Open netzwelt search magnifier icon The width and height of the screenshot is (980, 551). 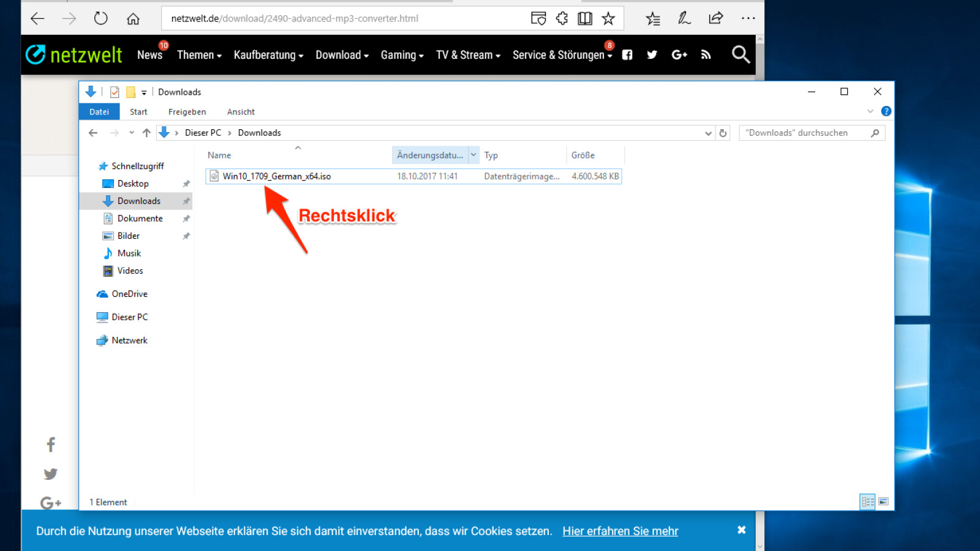coord(741,54)
